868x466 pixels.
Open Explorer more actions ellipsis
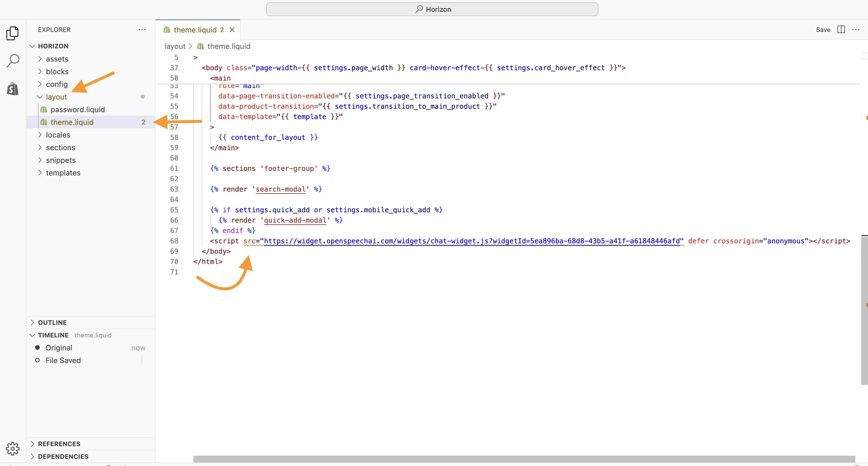[142, 30]
